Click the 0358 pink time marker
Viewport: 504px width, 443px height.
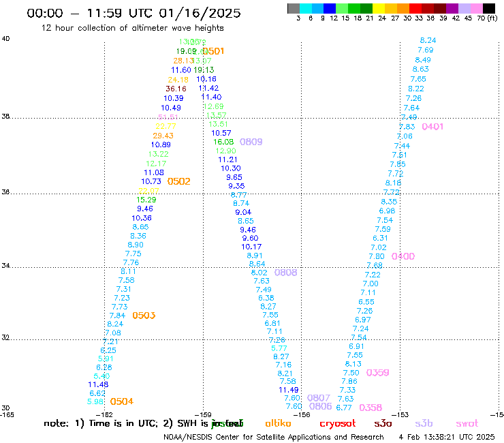pyautogui.click(x=371, y=408)
